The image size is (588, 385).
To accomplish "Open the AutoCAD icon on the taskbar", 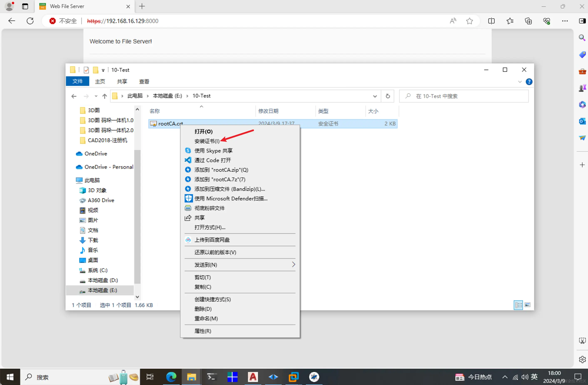I will click(253, 377).
